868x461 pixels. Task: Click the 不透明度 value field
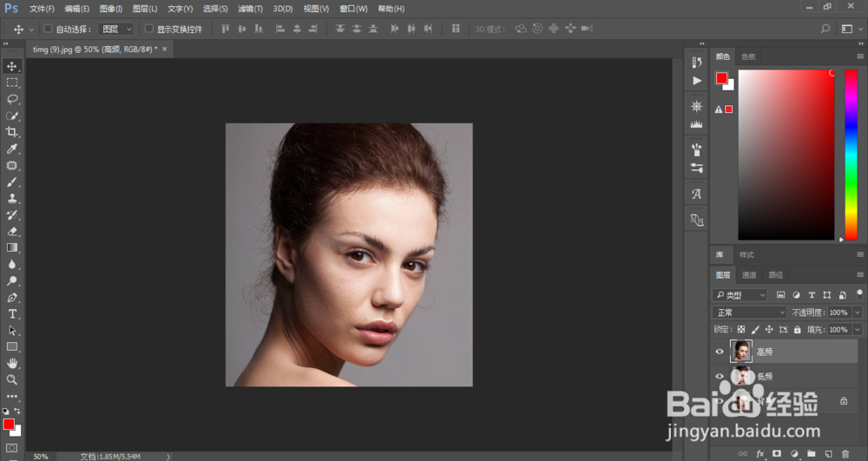(838, 313)
